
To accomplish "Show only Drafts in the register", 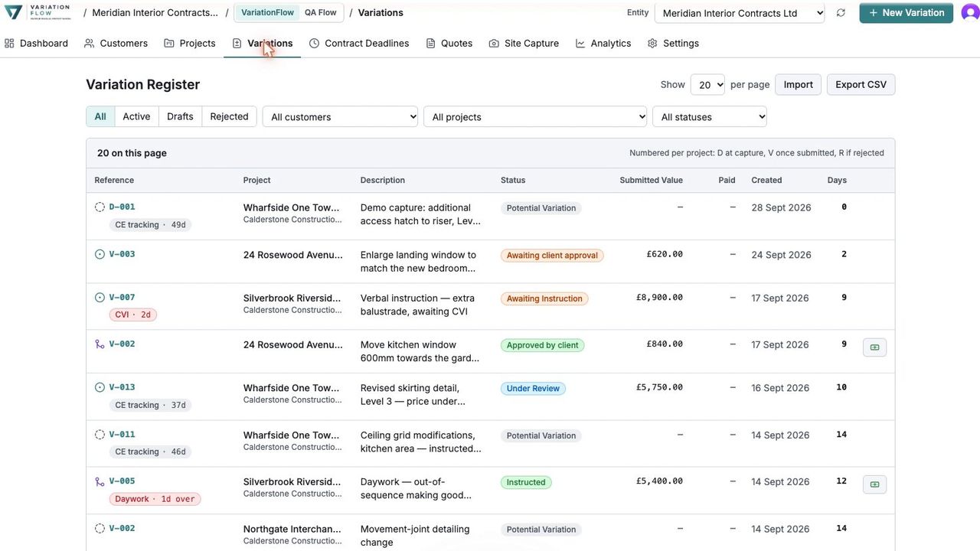I will (x=180, y=116).
